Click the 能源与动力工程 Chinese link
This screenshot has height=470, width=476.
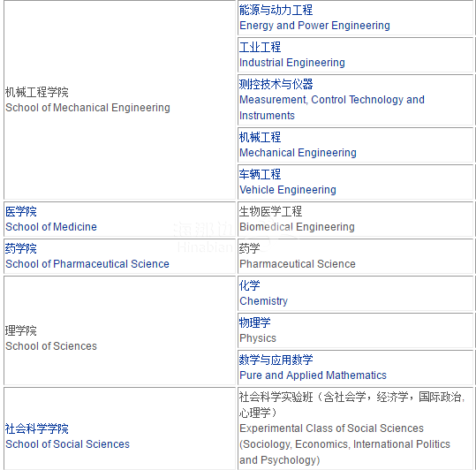(x=276, y=10)
